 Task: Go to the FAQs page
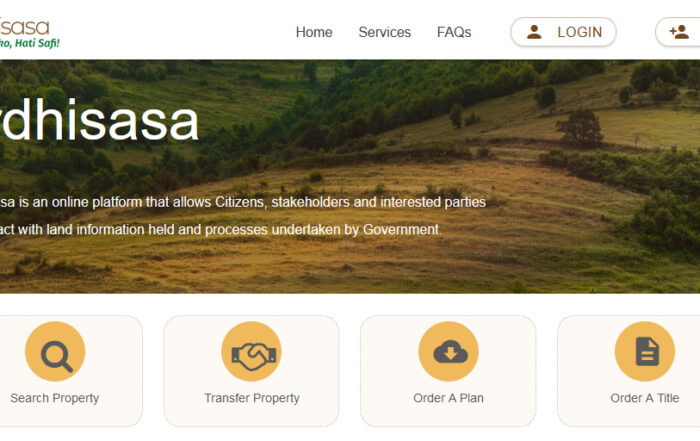(454, 32)
